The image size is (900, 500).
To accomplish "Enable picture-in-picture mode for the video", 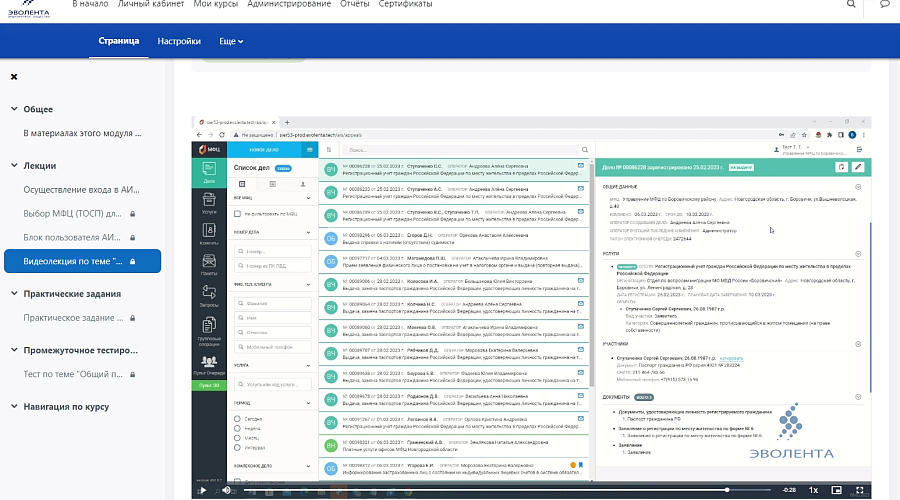I will click(837, 490).
